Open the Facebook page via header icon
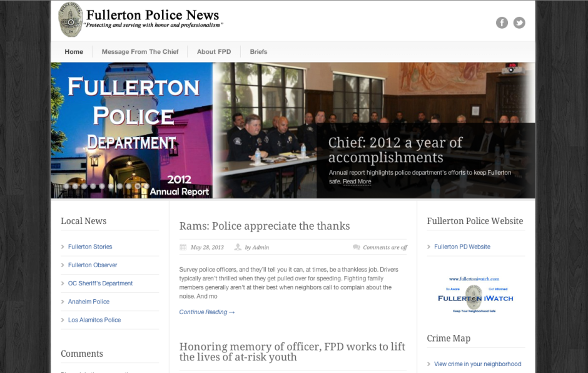 (502, 23)
